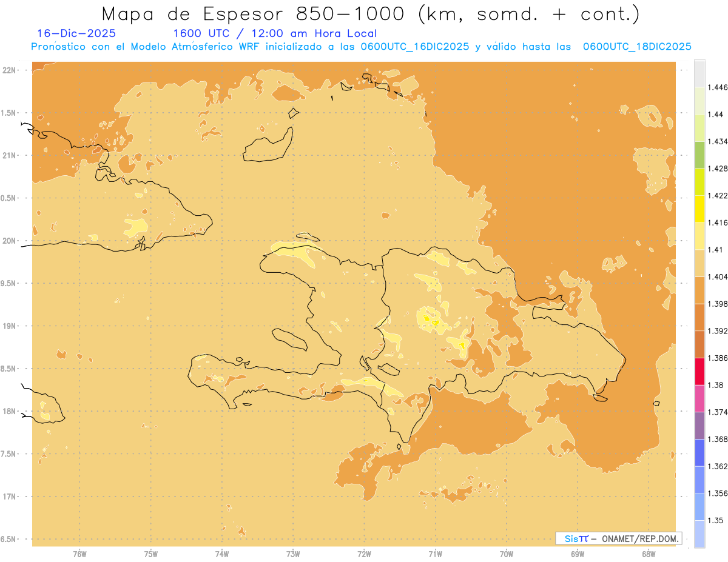Click the colorbar value "1.416"
728x562 pixels.
[x=717, y=222]
